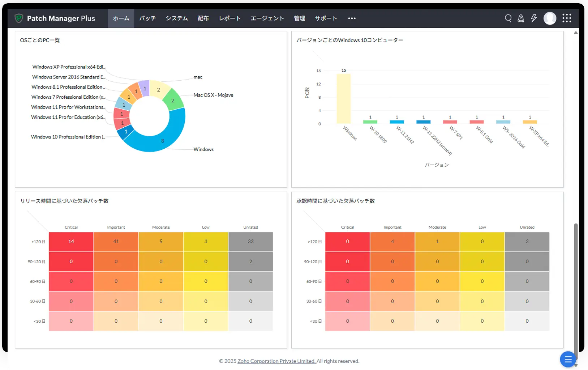This screenshot has width=588, height=370.
Task: Open the user profile avatar
Action: (550, 18)
